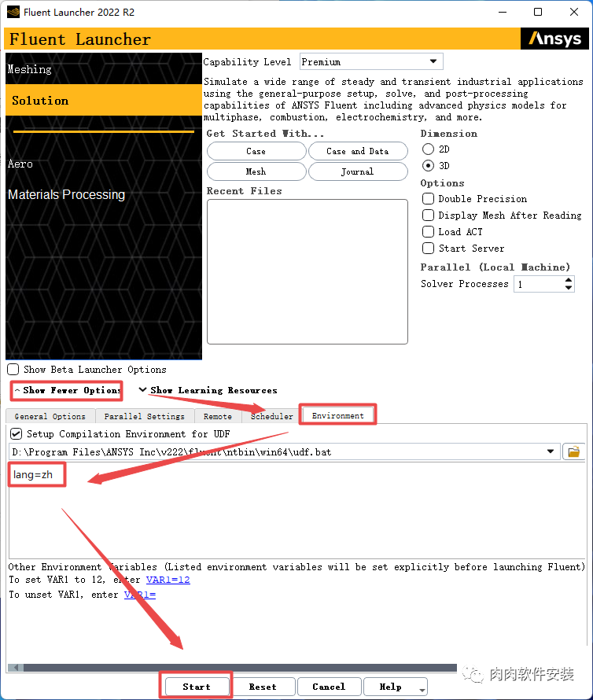Click the folder browse icon for UDF path

pyautogui.click(x=573, y=451)
